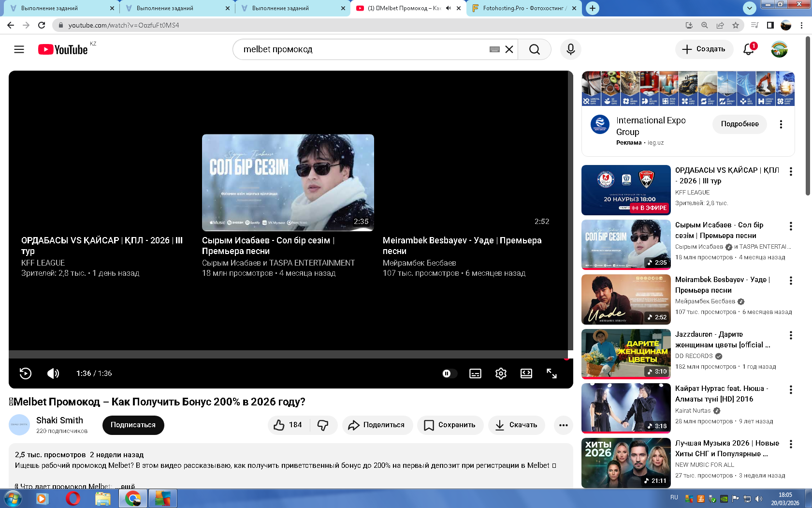The height and width of the screenshot is (508, 812).
Task: Dislike the Melbet video
Action: coord(323,425)
